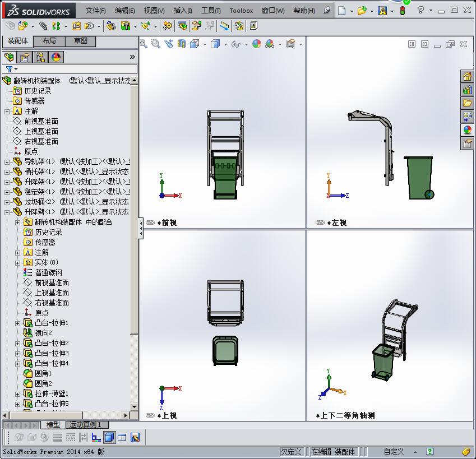476x459 pixels.
Task: Open the DisplayManager color ball tab
Action: click(56, 57)
